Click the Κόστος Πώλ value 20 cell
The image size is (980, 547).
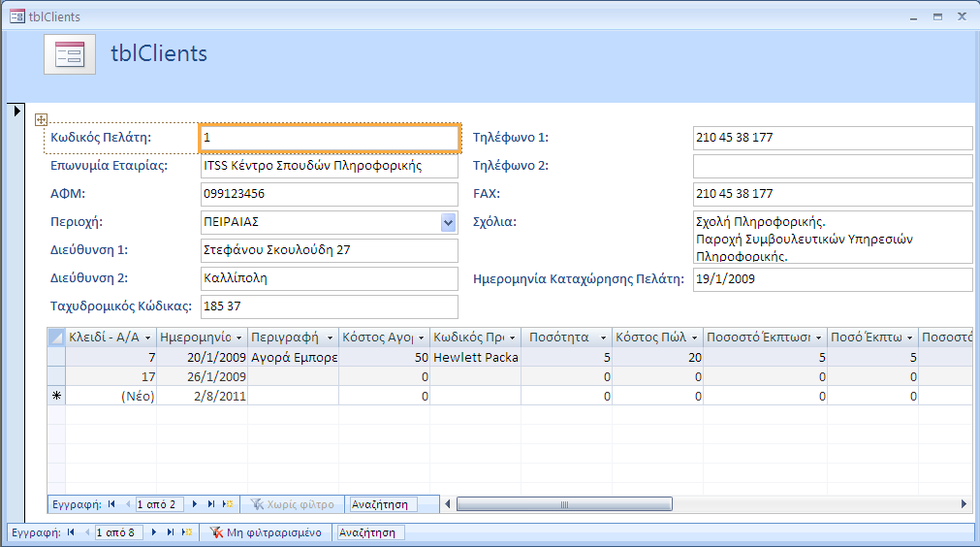coord(657,357)
